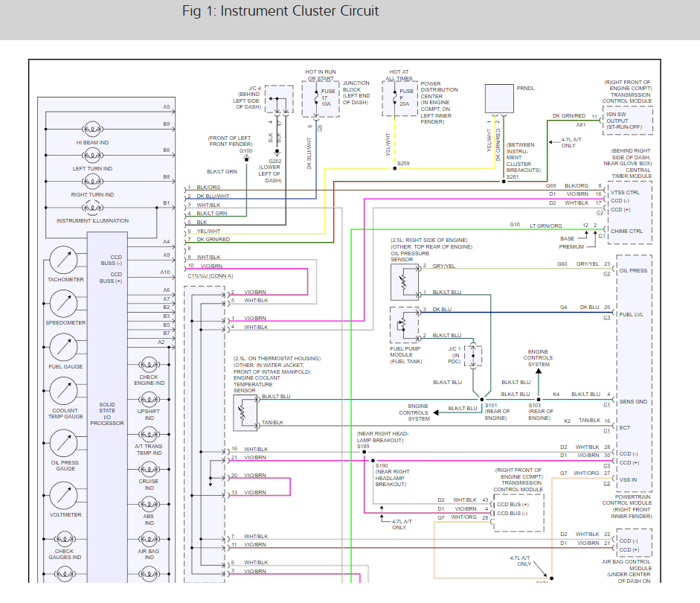
Task: Select the oil pressure sensor symbol
Action: (405, 282)
